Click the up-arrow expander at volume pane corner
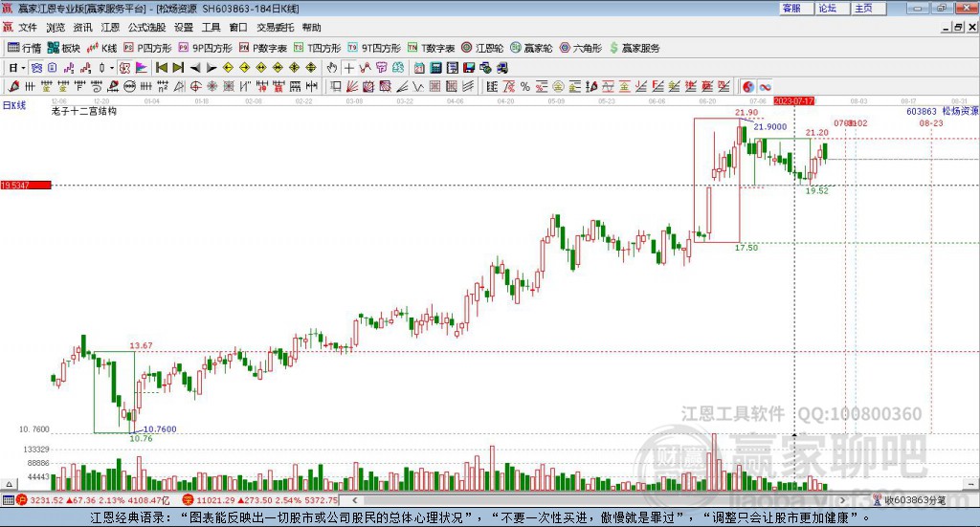 coord(9,484)
